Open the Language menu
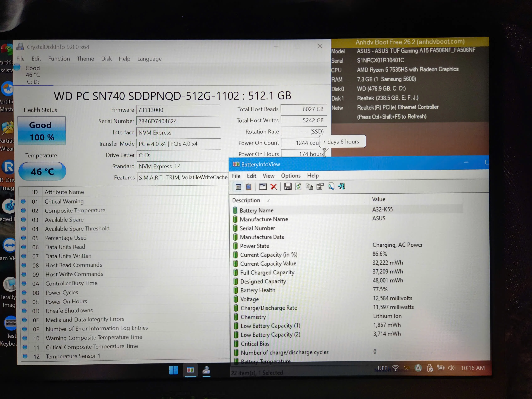This screenshot has height=399, width=532. tap(149, 59)
